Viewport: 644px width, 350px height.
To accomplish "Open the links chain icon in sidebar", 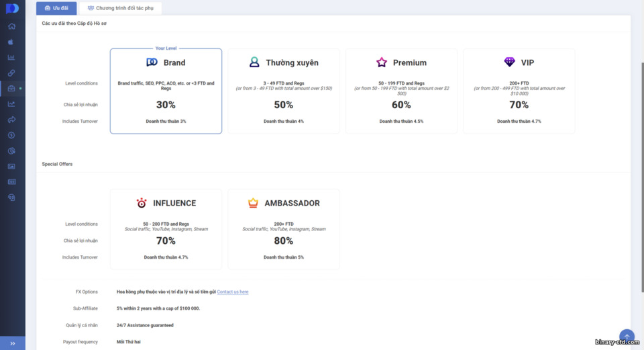I will tap(11, 73).
